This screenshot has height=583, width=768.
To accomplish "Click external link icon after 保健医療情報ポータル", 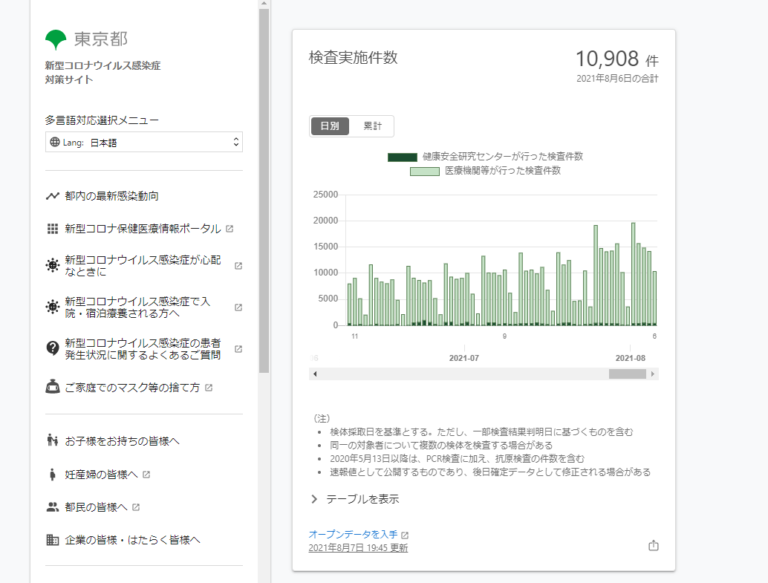I will tap(230, 229).
